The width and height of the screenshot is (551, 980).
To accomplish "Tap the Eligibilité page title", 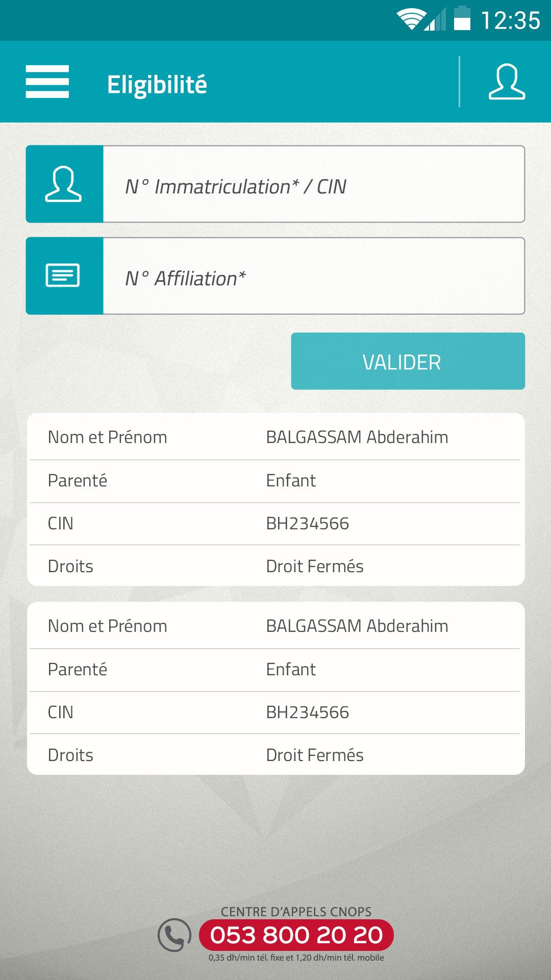I will coord(157,84).
